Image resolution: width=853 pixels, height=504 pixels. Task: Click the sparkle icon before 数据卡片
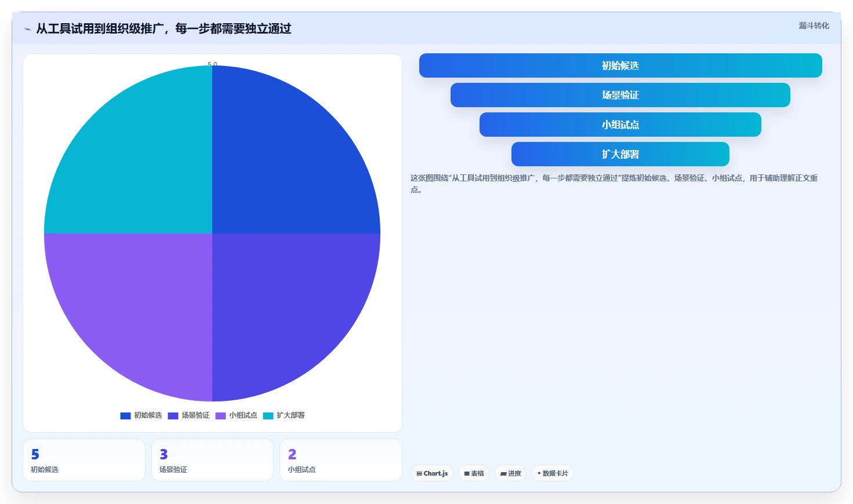pos(539,473)
